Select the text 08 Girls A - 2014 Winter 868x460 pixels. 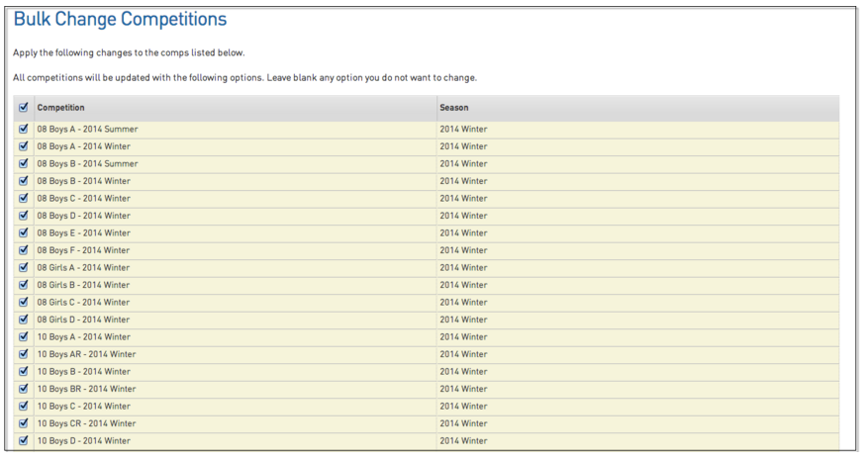coord(83,267)
